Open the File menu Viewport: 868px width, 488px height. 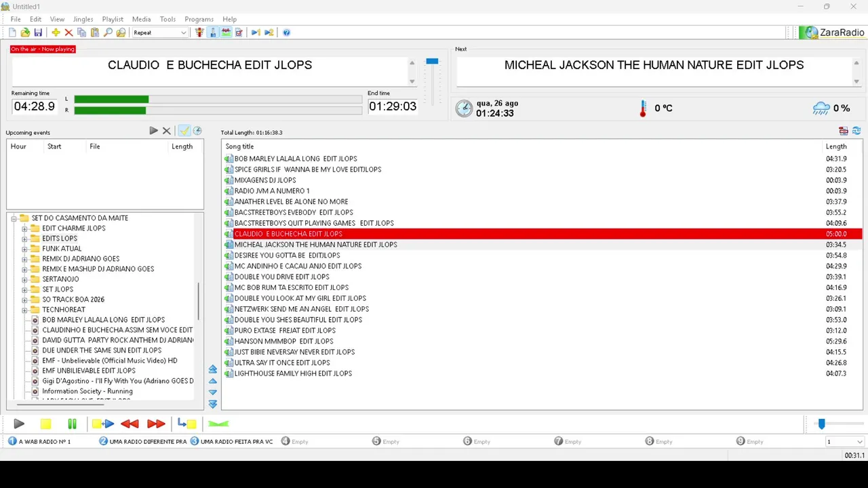(16, 19)
